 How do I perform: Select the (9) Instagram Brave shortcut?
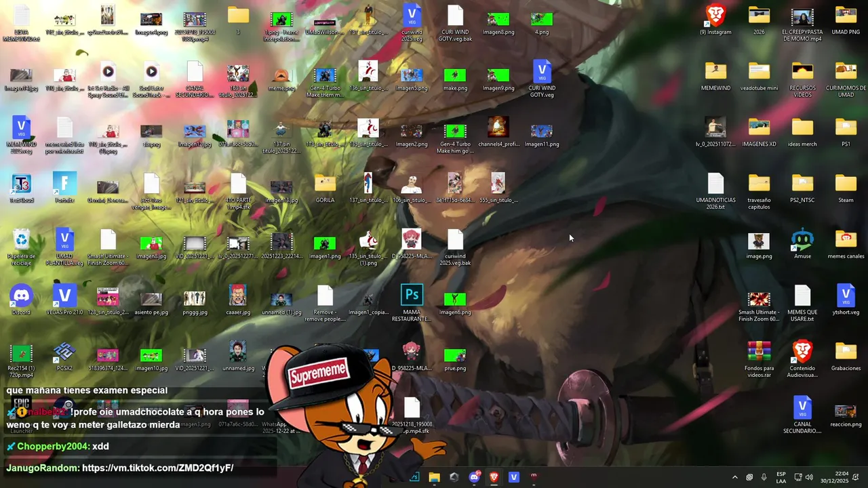[715, 20]
